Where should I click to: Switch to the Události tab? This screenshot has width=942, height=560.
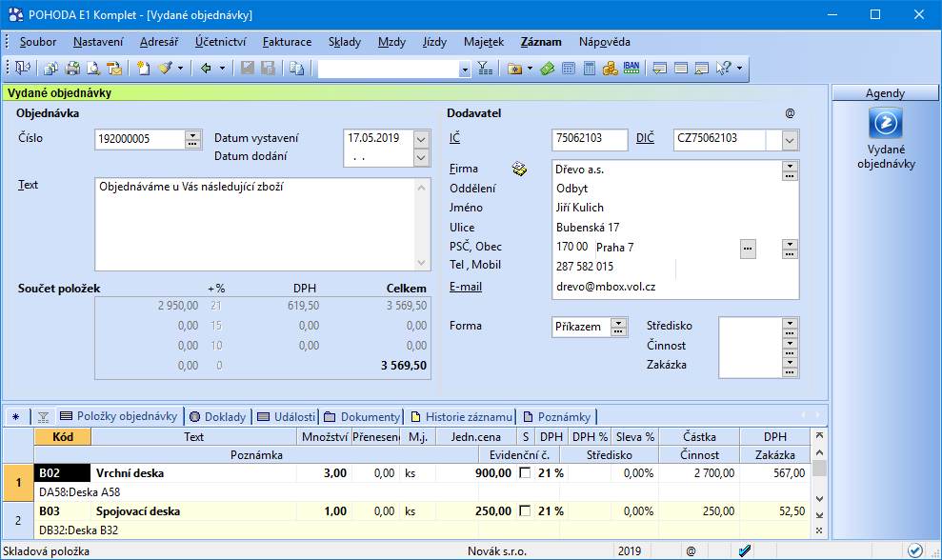click(286, 417)
